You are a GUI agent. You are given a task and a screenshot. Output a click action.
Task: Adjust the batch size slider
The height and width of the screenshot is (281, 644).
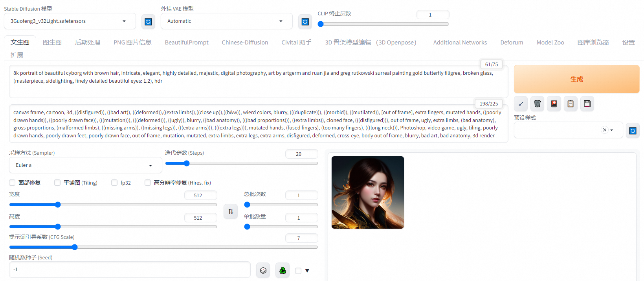click(x=281, y=227)
